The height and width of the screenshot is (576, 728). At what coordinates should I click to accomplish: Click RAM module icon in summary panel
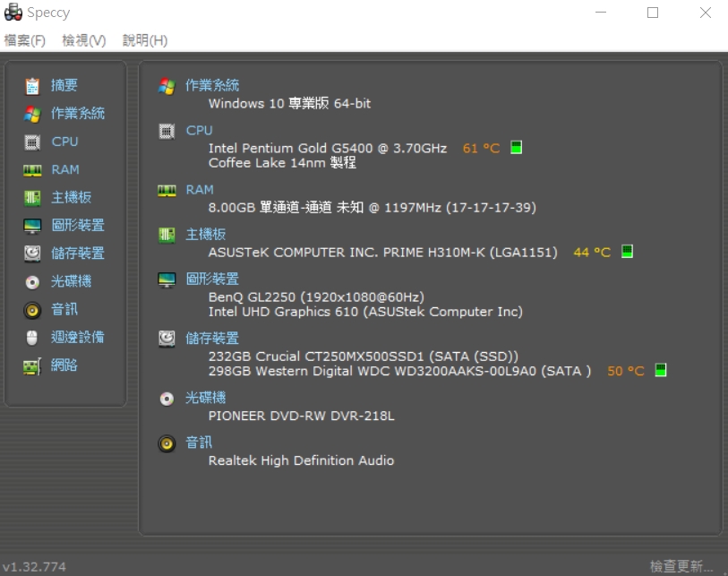[x=167, y=191]
